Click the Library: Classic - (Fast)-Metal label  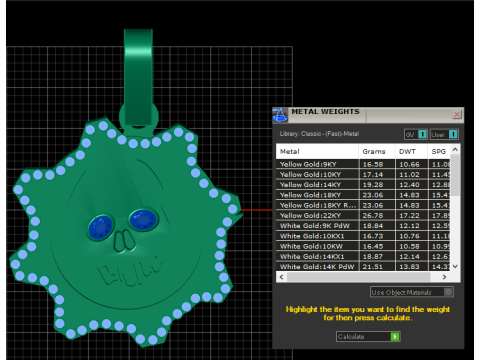tap(319, 134)
